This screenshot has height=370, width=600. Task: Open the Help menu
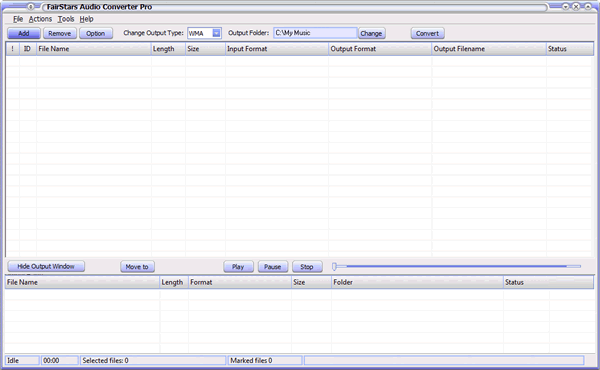click(86, 19)
